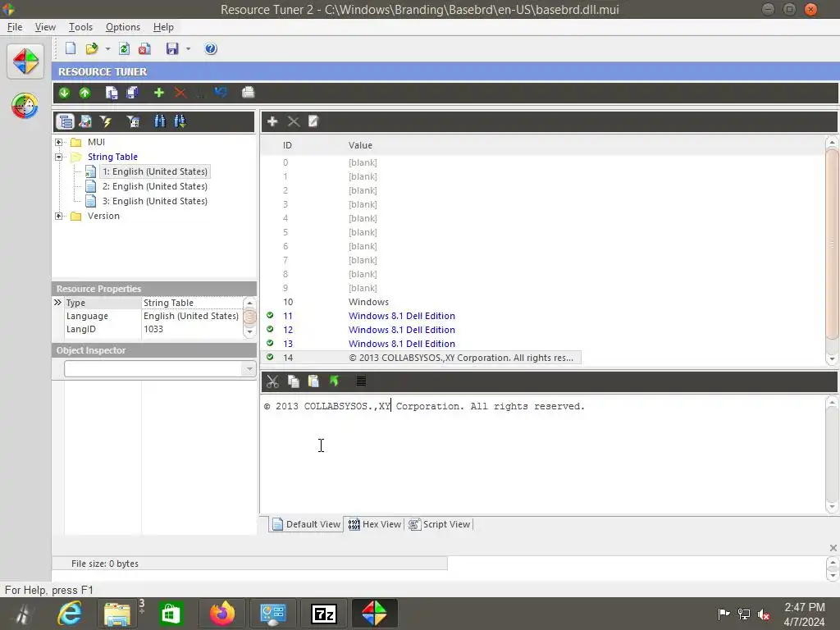Select the circular scanner sidebar icon

pyautogui.click(x=25, y=106)
